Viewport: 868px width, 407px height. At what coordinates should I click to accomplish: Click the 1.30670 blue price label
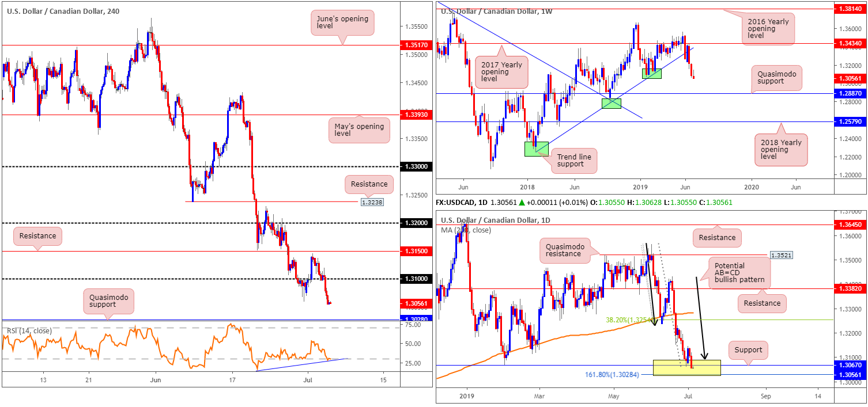[850, 365]
